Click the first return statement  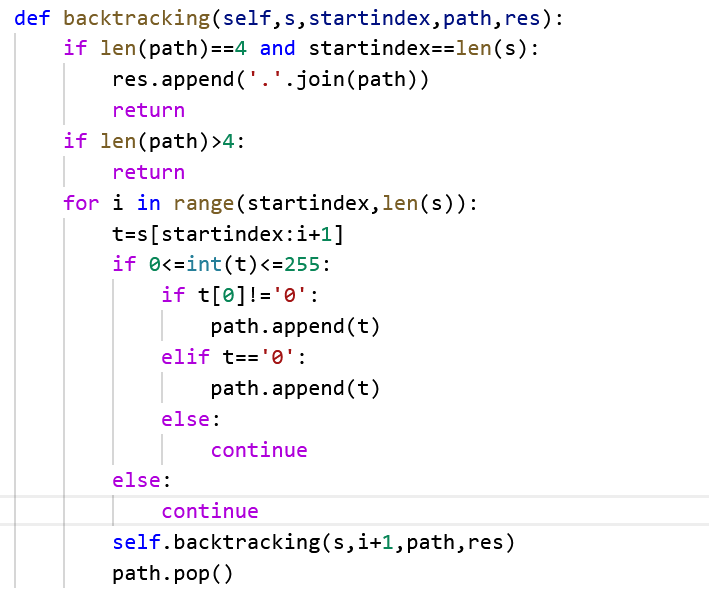tap(148, 110)
